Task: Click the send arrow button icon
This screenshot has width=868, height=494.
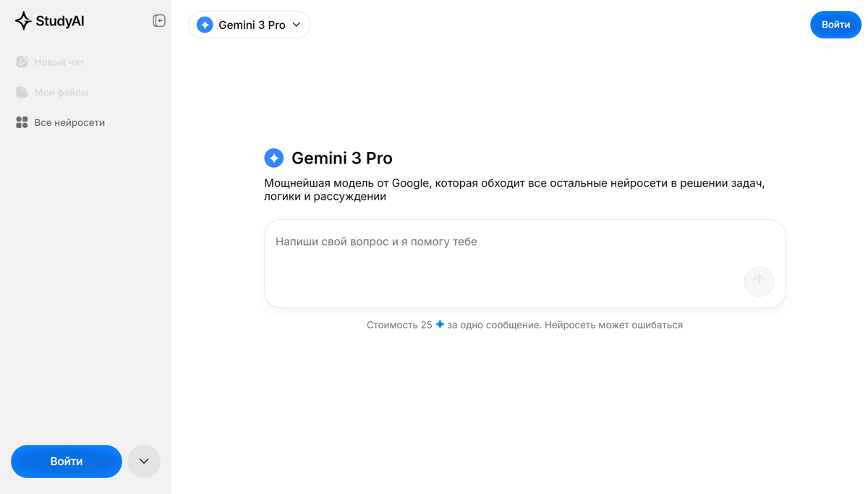Action: [x=759, y=281]
